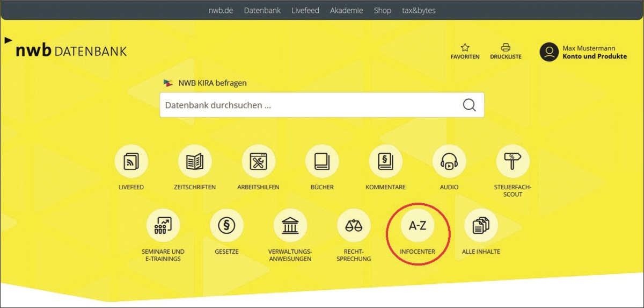Select the Kommentare paragraph book icon
This screenshot has height=308, width=644.
point(385,162)
